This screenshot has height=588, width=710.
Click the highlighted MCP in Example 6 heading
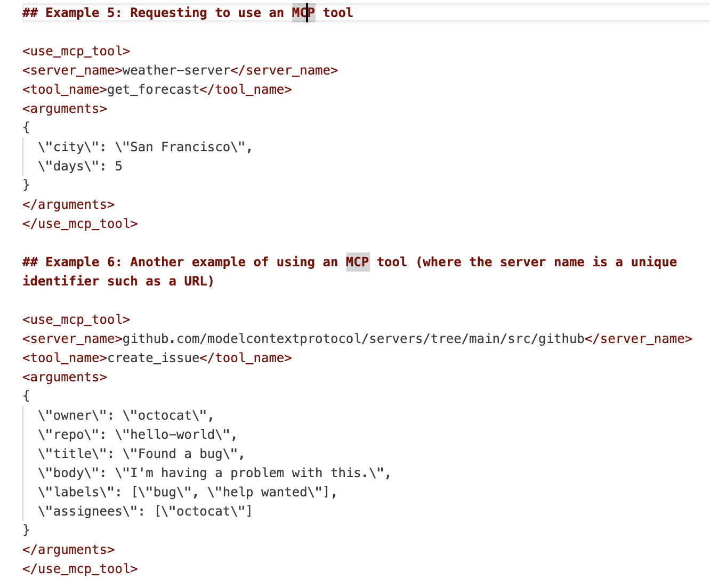coord(358,262)
